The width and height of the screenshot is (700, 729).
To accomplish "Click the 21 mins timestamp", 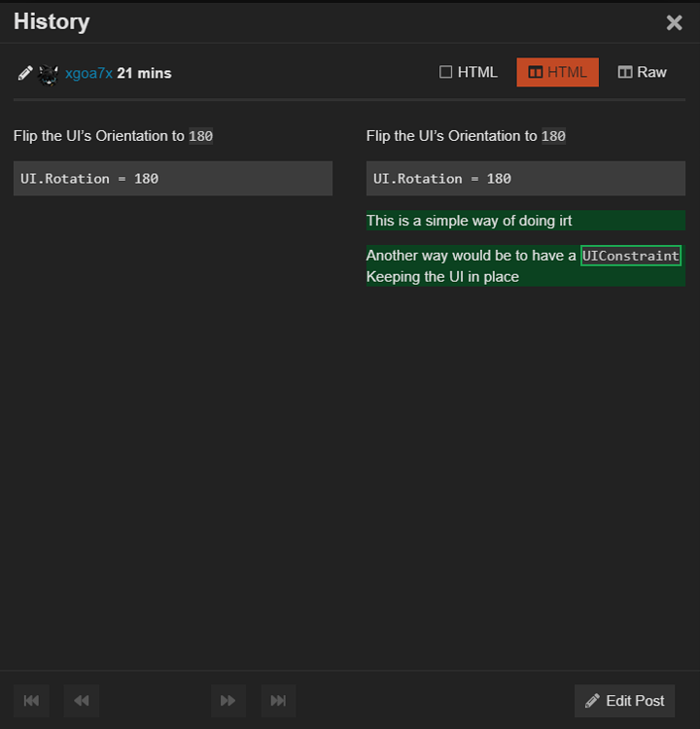I will tap(144, 73).
